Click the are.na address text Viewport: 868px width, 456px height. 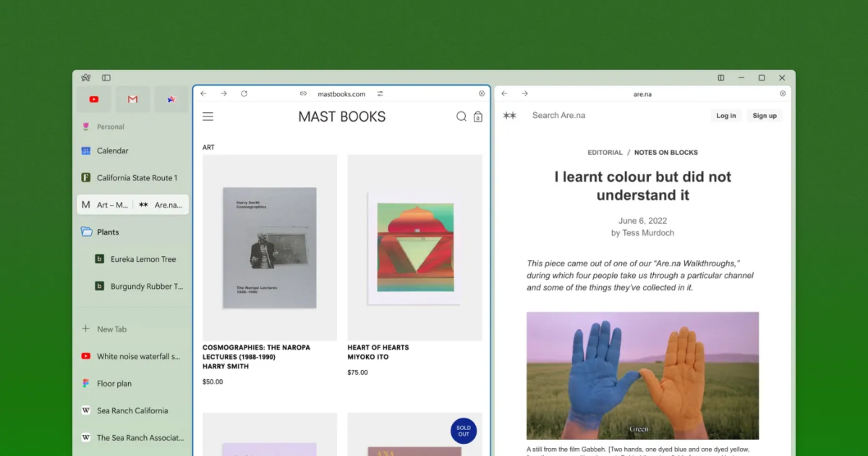[x=642, y=94]
